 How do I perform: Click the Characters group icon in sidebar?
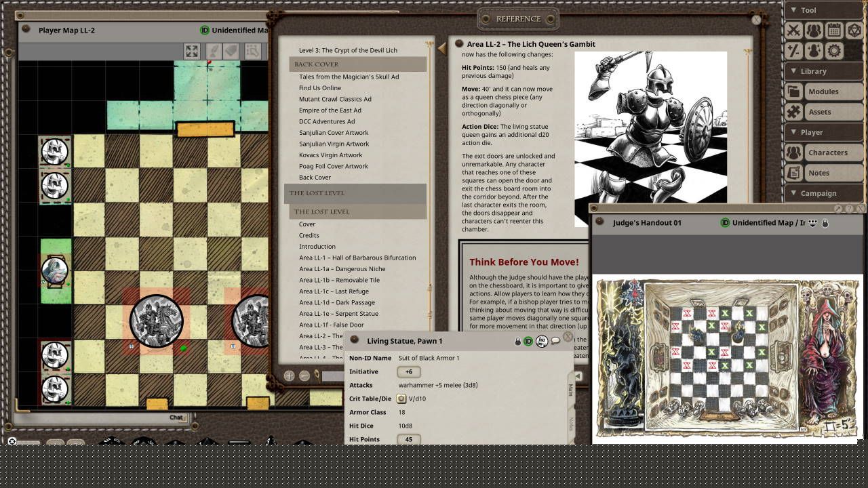click(793, 152)
